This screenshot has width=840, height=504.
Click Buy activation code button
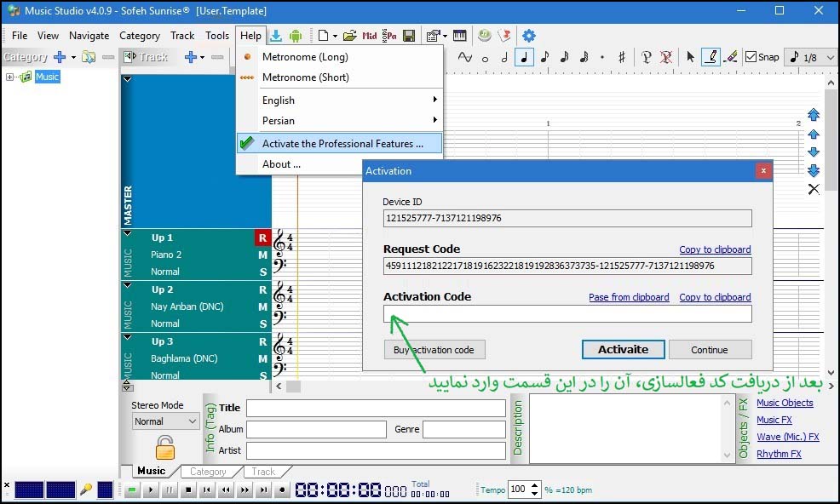pyautogui.click(x=434, y=350)
